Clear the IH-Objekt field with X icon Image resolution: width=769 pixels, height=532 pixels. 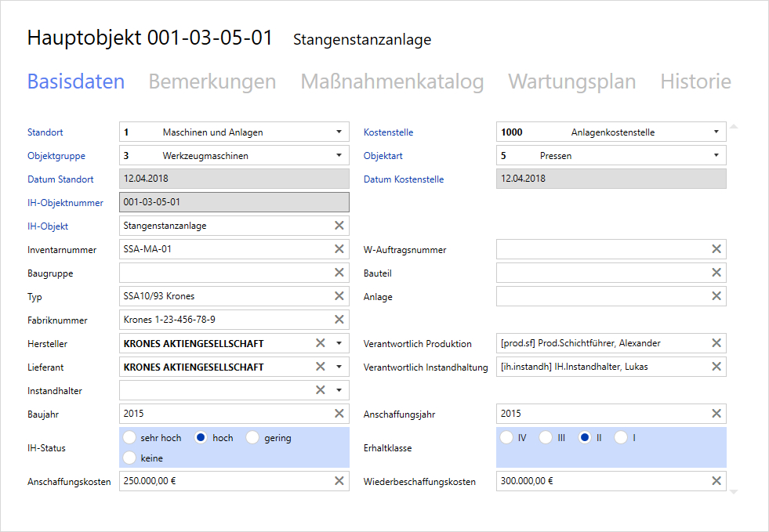tap(339, 226)
